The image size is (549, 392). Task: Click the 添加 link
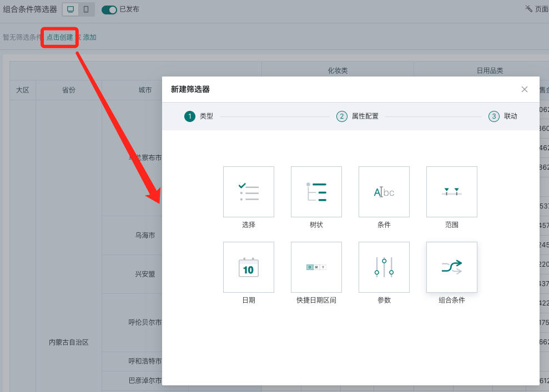coord(89,37)
